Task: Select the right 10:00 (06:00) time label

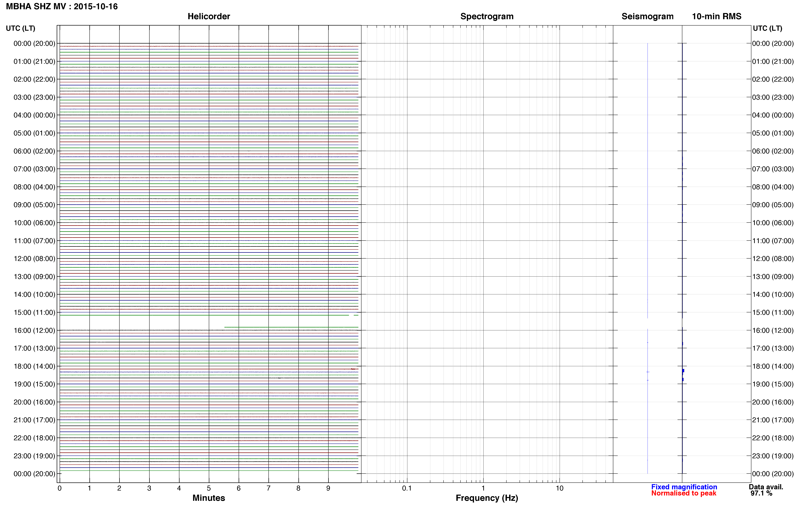Action: pyautogui.click(x=773, y=223)
